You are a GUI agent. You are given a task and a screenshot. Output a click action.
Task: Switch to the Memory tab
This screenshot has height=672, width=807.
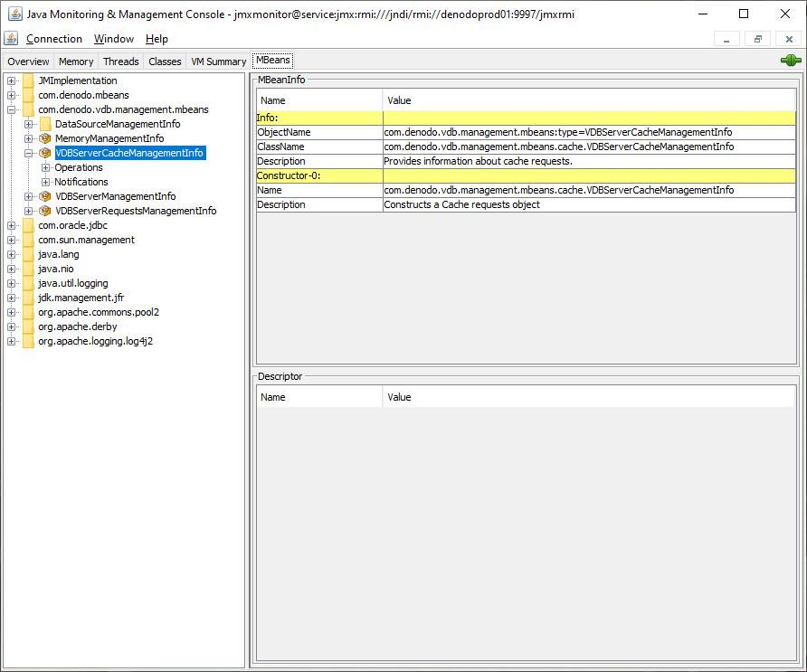coord(76,62)
